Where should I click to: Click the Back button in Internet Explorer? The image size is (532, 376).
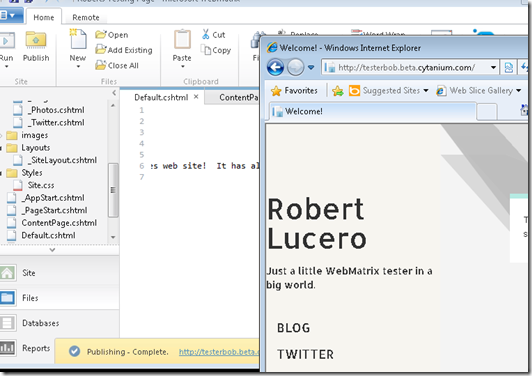(275, 67)
